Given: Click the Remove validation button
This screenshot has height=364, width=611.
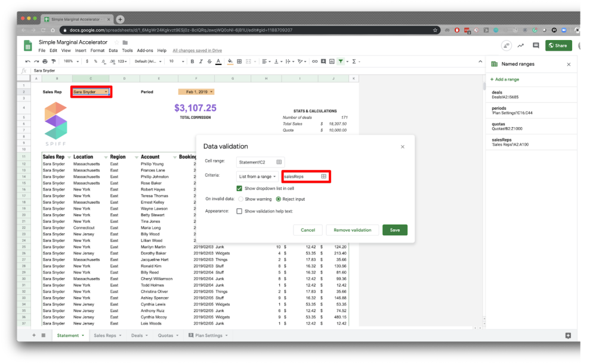Looking at the screenshot, I should pos(353,230).
